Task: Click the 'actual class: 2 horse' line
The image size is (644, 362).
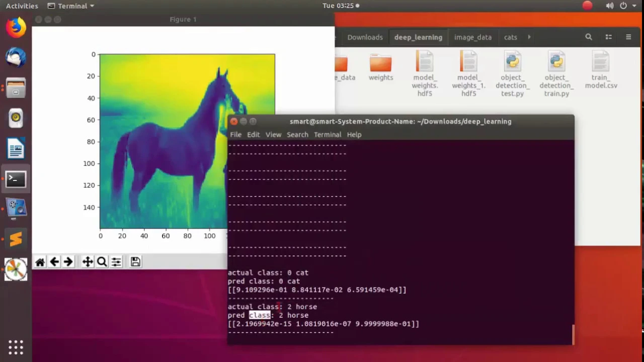Action: [272, 307]
